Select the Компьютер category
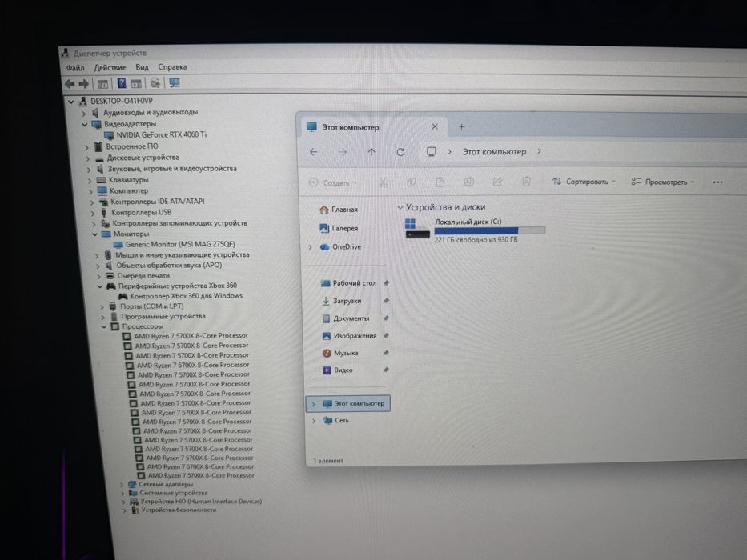This screenshot has width=747, height=560. point(129,191)
